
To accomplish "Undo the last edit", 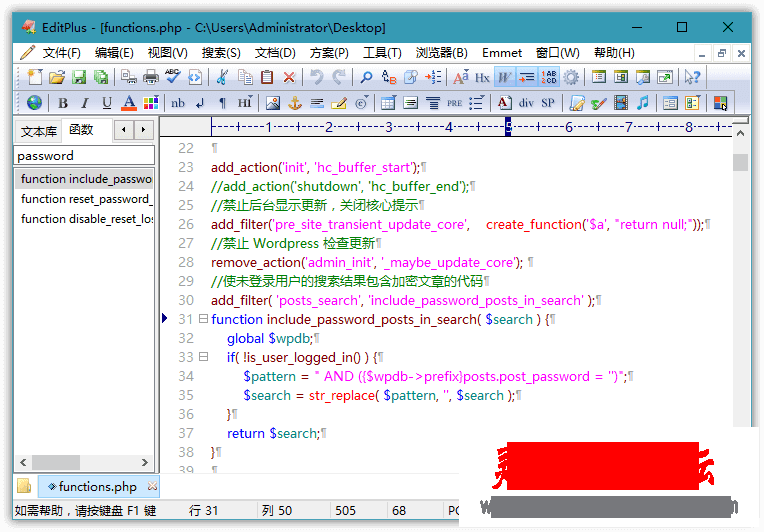I will [x=317, y=77].
